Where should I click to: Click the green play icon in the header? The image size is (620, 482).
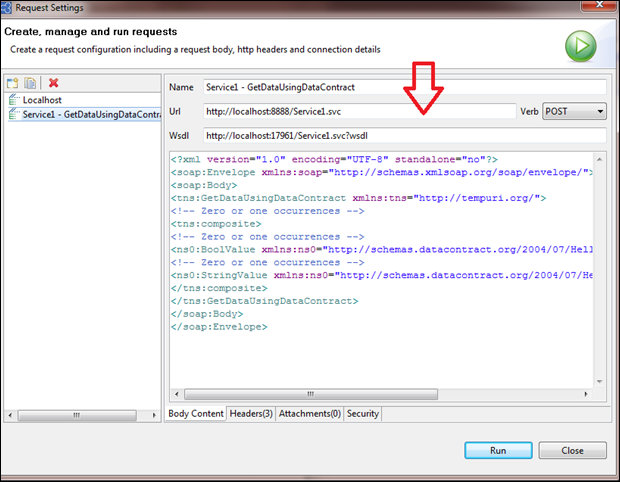(580, 46)
